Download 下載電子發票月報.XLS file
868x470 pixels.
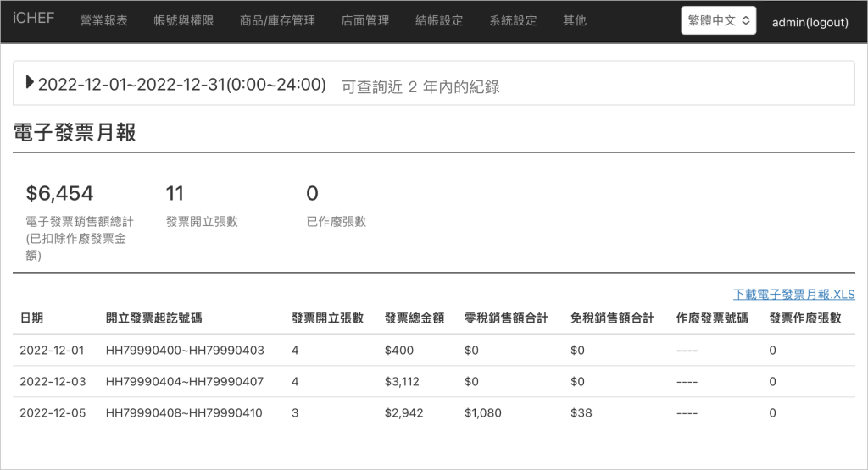click(793, 295)
